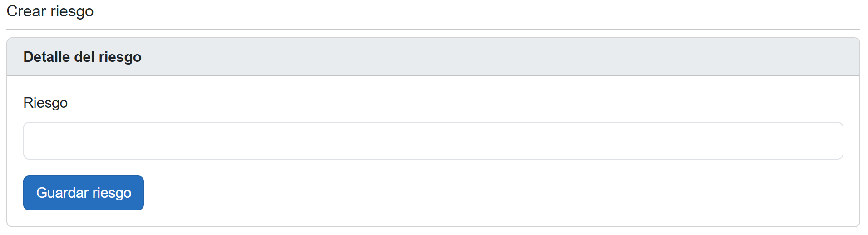Screen dimensions: 868x235
Task: Click the word riesgo in the Detalle heading
Action: [x=120, y=57]
